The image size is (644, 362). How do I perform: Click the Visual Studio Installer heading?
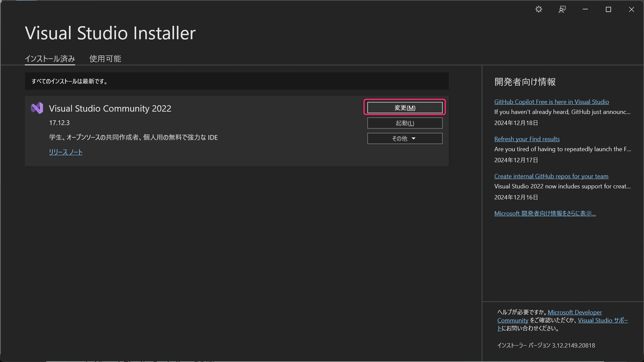pyautogui.click(x=110, y=33)
